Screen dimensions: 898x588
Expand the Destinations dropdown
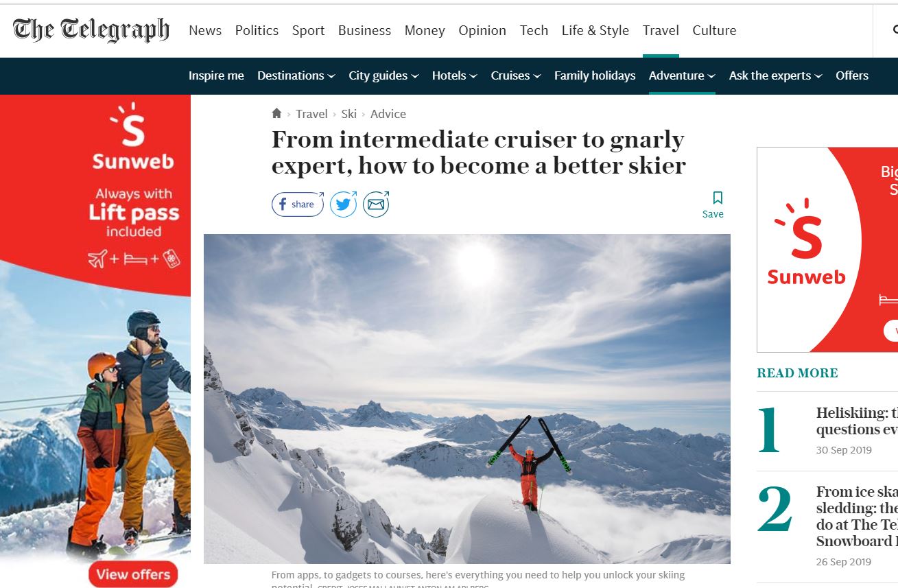click(x=296, y=75)
